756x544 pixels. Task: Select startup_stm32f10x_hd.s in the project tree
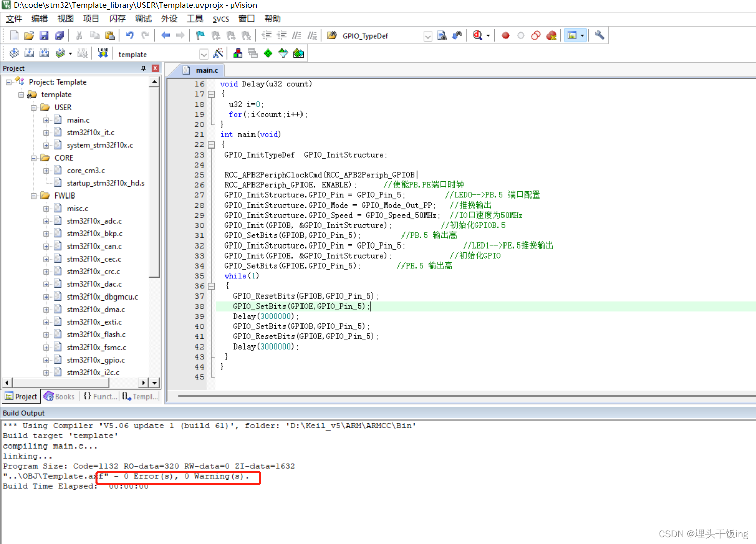click(x=106, y=183)
